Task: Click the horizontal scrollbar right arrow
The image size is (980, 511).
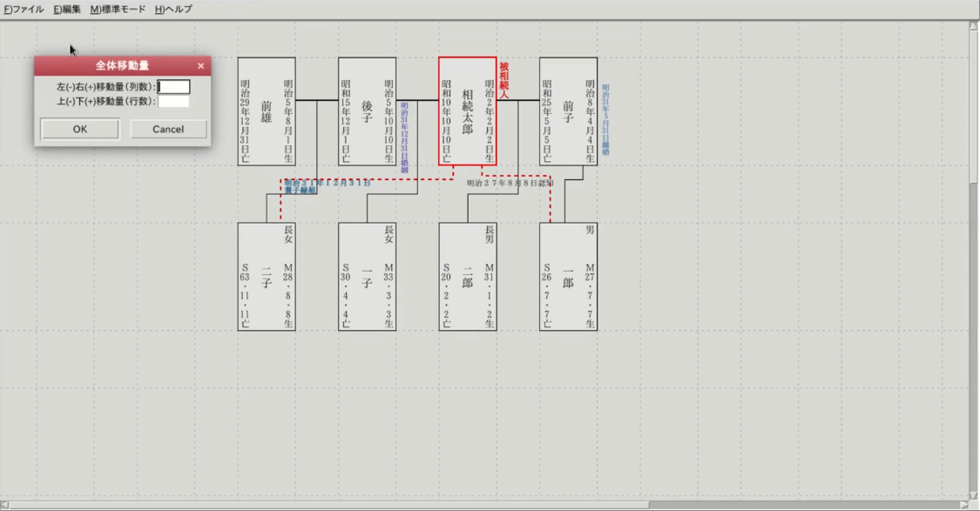Action: 963,505
